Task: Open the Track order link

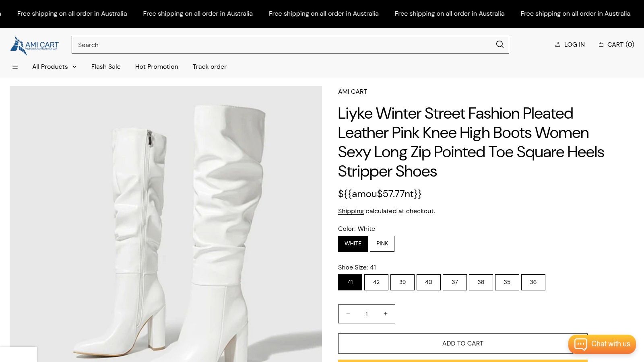Action: coord(209,67)
